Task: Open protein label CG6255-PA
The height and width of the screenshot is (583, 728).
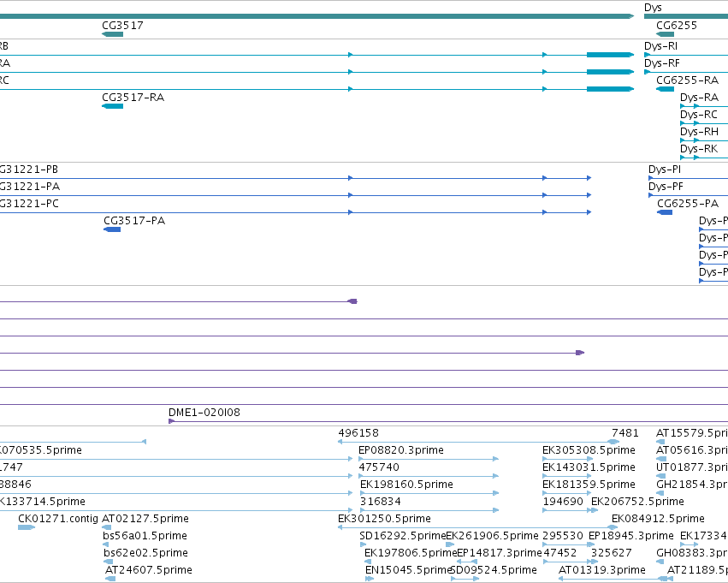Action: 688,204
